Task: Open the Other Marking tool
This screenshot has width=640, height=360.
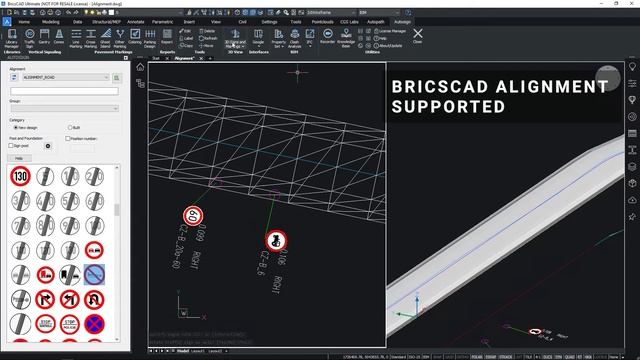Action: [120, 38]
